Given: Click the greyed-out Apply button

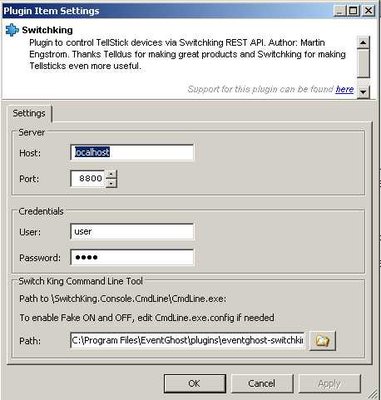Looking at the screenshot, I should tap(329, 383).
